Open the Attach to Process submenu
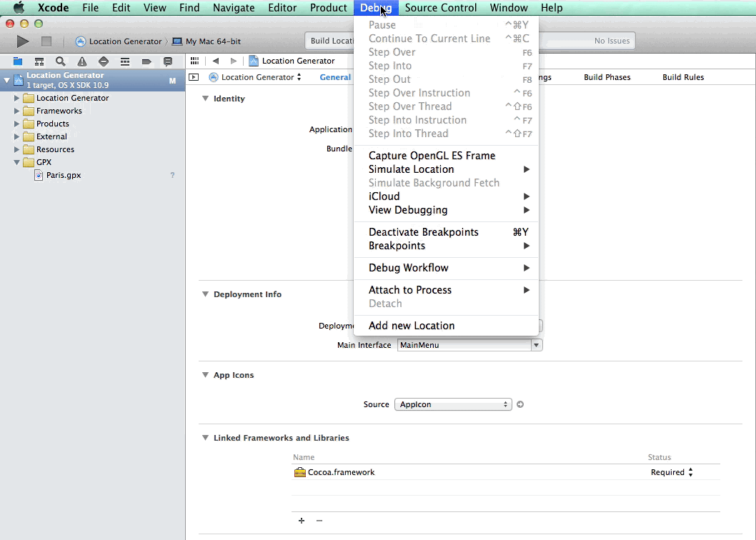The height and width of the screenshot is (540, 756). (446, 290)
